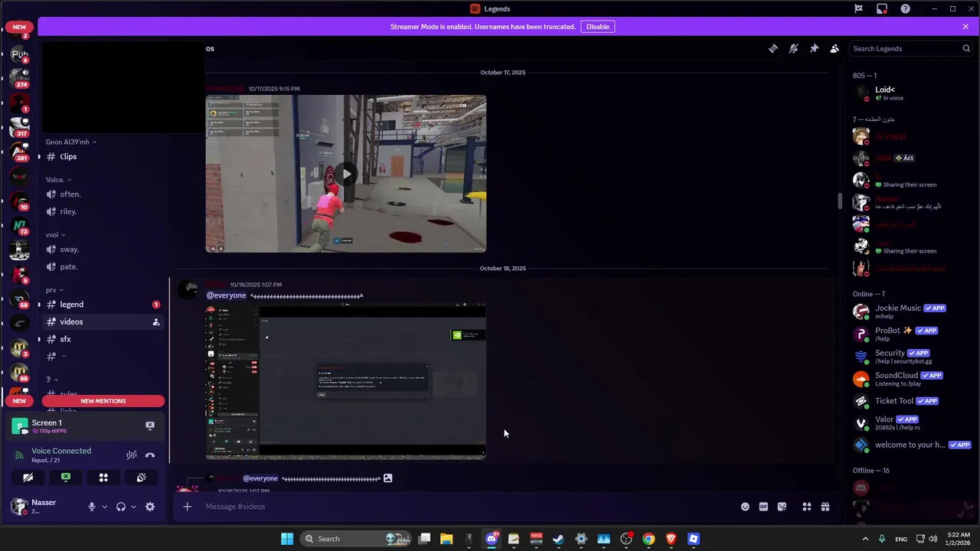Play the October 17 video clip

pos(346,174)
